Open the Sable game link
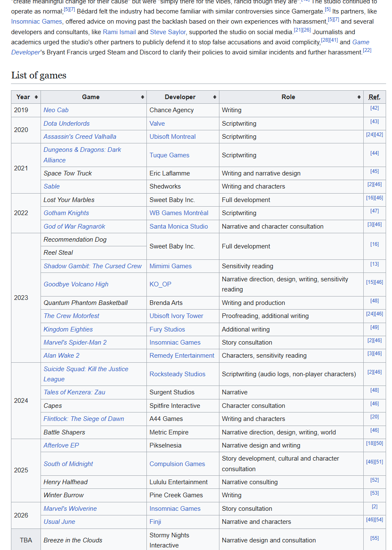Image resolution: width=392 pixels, height=550 pixels. pyautogui.click(x=51, y=186)
